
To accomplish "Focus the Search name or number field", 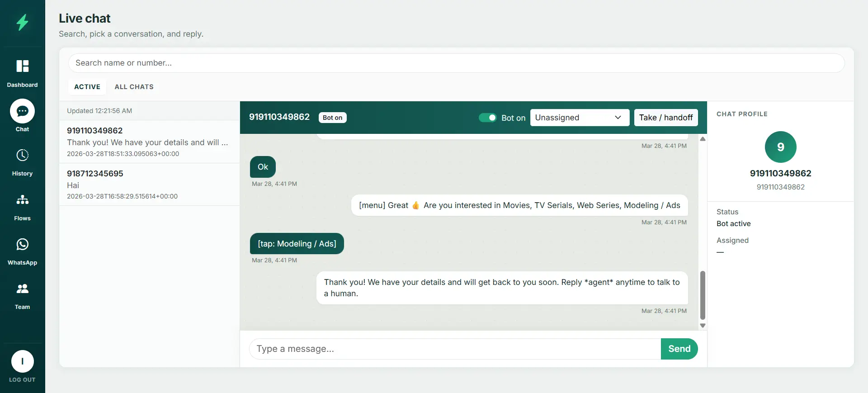I will [x=456, y=63].
